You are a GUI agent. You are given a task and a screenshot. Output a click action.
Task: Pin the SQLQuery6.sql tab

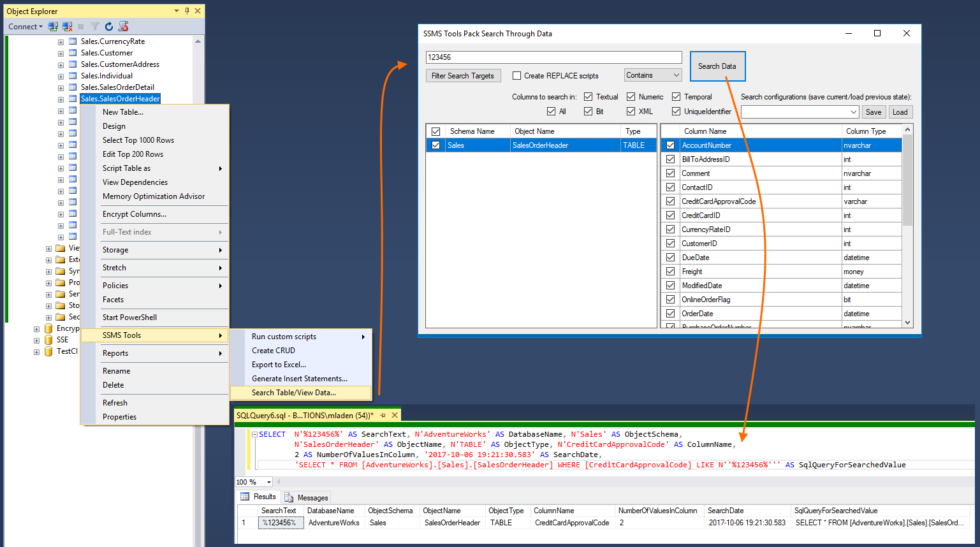383,415
